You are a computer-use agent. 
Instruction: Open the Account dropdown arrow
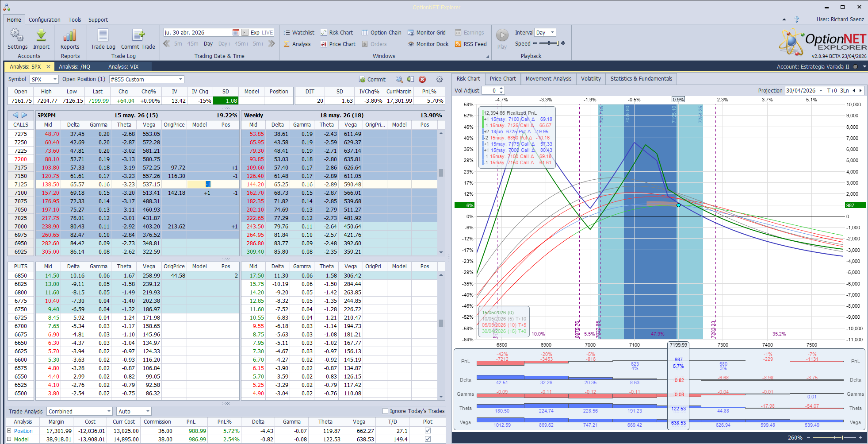(x=864, y=66)
